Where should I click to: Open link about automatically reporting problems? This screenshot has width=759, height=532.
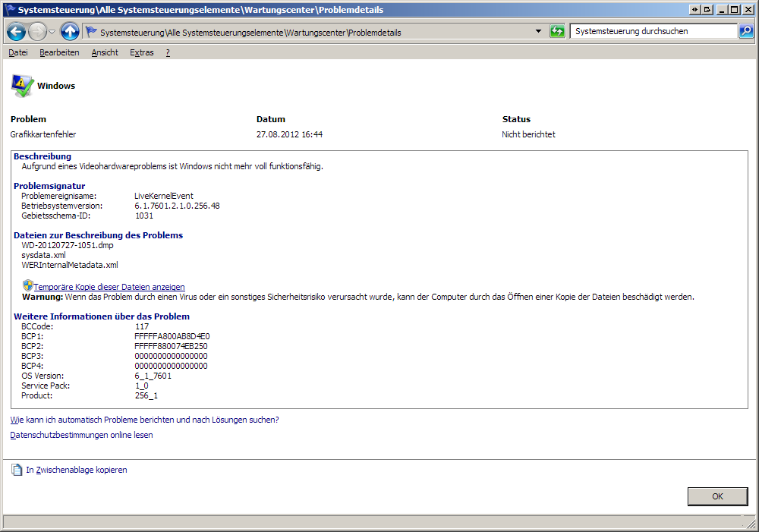click(145, 420)
